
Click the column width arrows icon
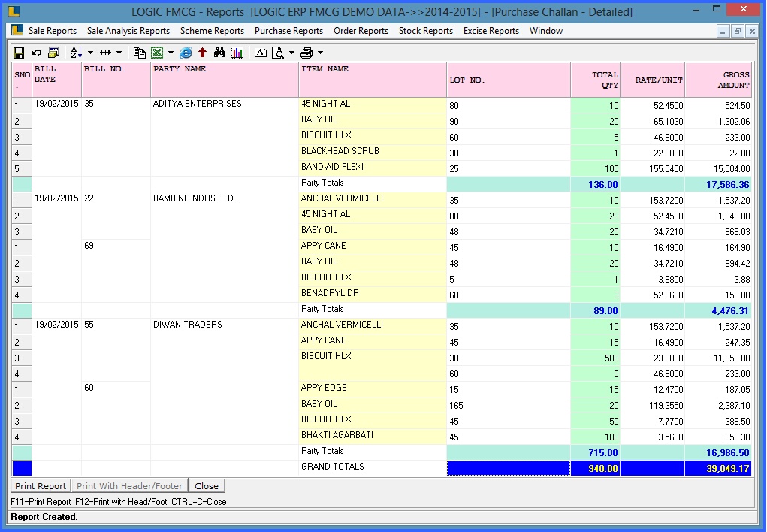coord(105,53)
